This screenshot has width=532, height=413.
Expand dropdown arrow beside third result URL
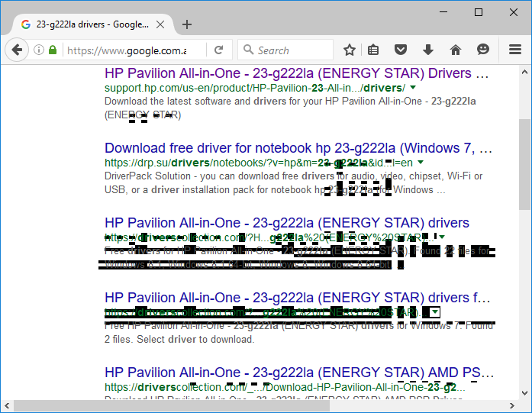442,237
